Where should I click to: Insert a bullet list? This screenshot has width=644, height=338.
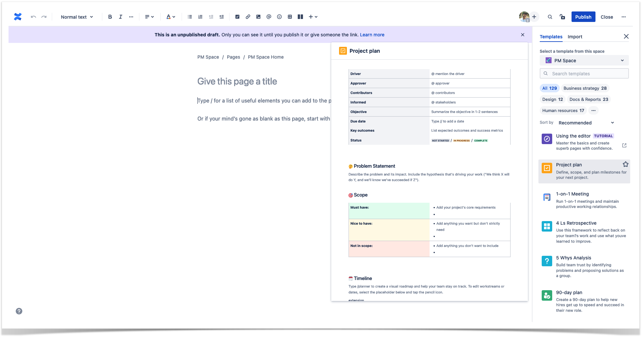coord(190,17)
